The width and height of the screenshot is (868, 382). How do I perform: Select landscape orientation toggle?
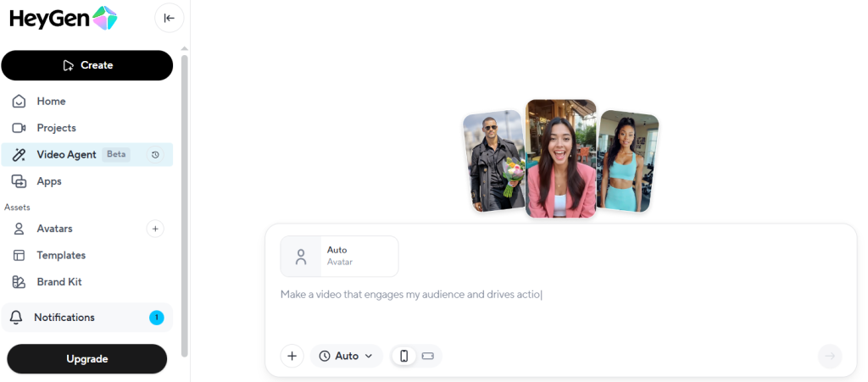(x=427, y=356)
